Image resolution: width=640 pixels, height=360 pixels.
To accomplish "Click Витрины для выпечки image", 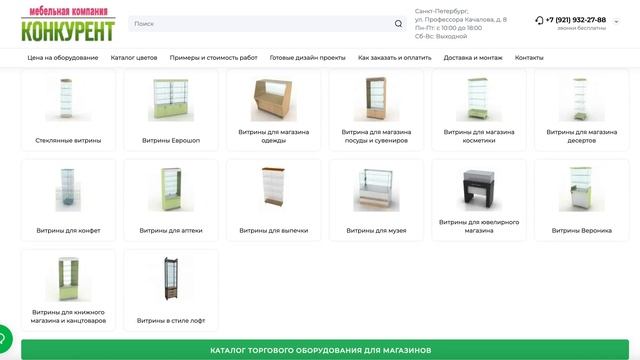I will pos(273,188).
